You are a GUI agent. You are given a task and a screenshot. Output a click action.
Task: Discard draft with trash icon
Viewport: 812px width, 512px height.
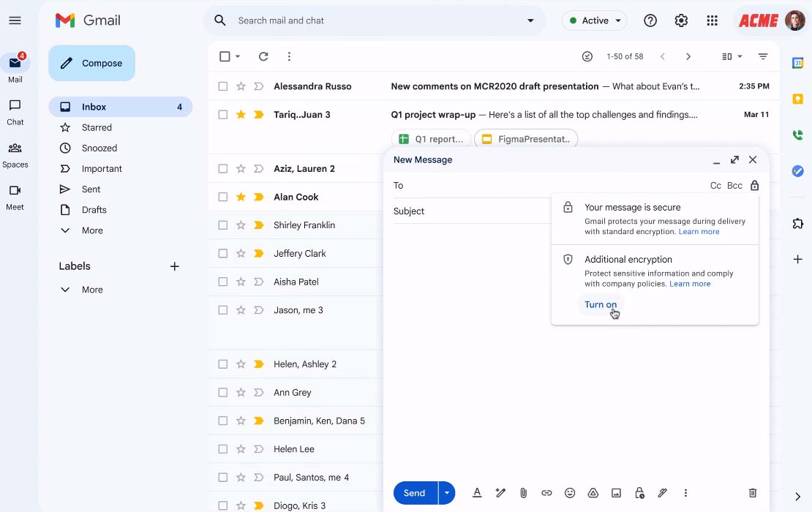(x=753, y=493)
